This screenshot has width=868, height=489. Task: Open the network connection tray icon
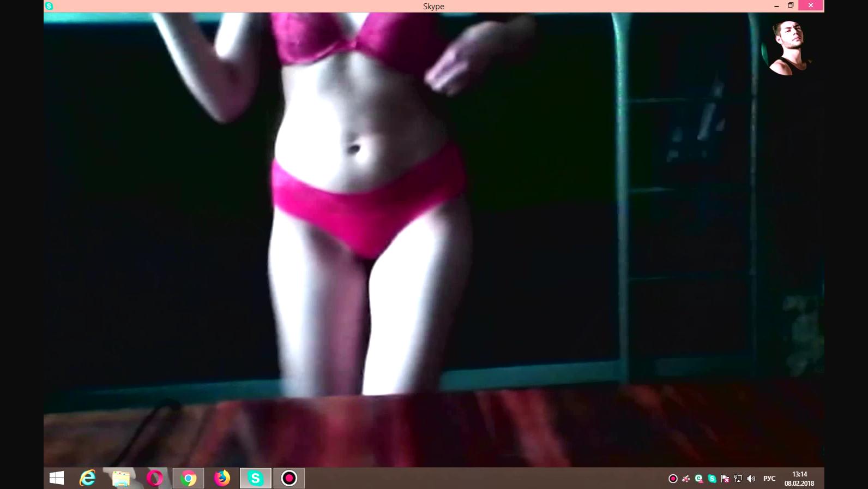coord(738,479)
